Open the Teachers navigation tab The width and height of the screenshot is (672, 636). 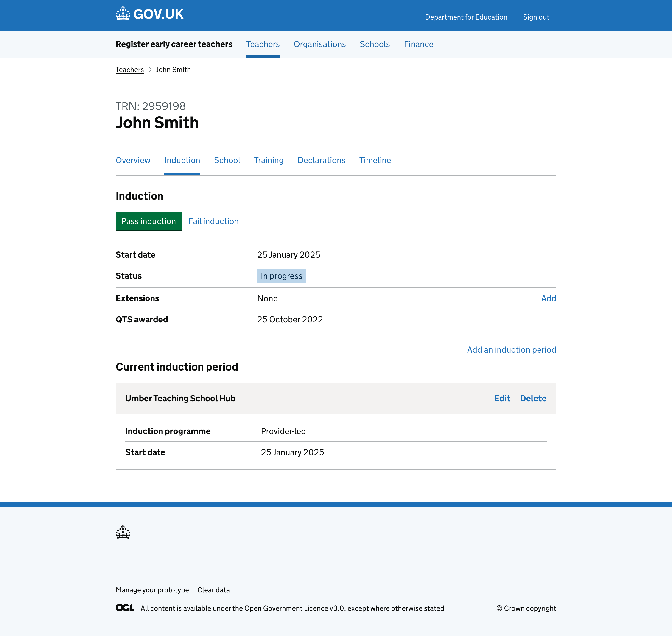click(263, 45)
